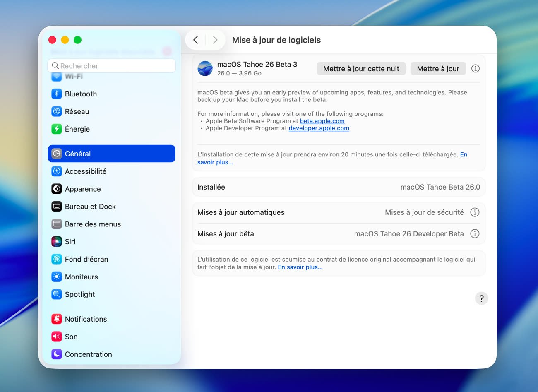Select Spotlight label in sidebar
Image resolution: width=538 pixels, height=392 pixels.
80,294
